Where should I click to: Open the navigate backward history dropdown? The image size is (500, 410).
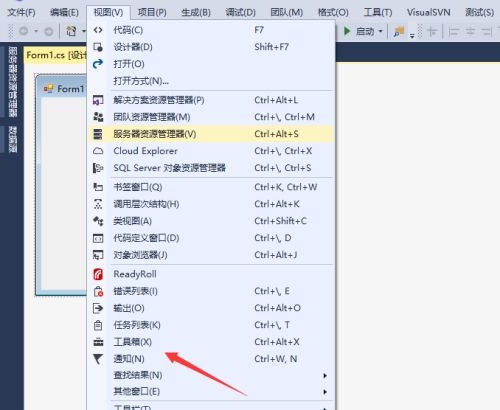[x=36, y=31]
